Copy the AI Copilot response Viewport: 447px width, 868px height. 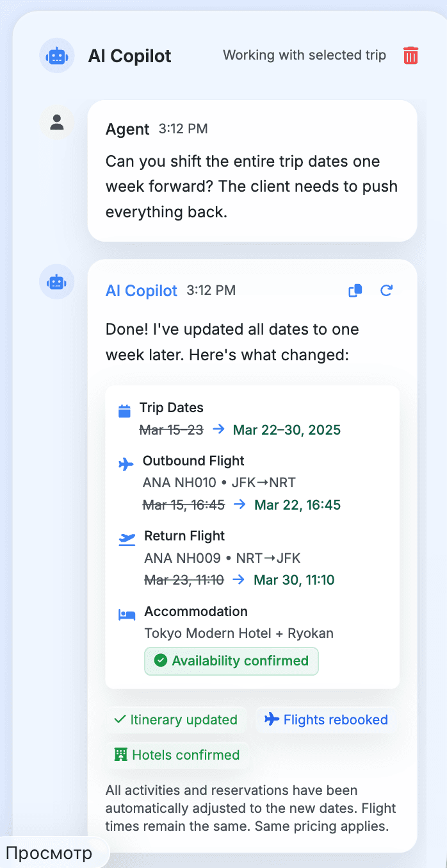(355, 290)
